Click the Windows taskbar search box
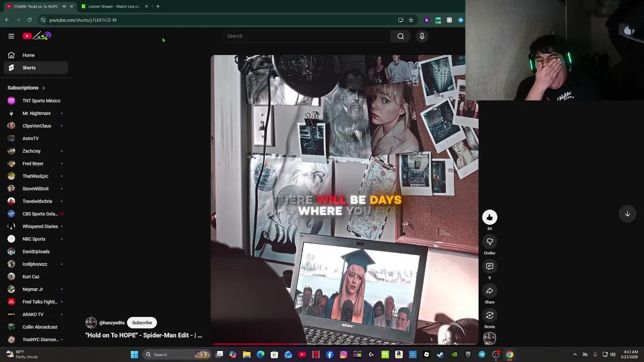This screenshot has width=644, height=362. (176, 354)
